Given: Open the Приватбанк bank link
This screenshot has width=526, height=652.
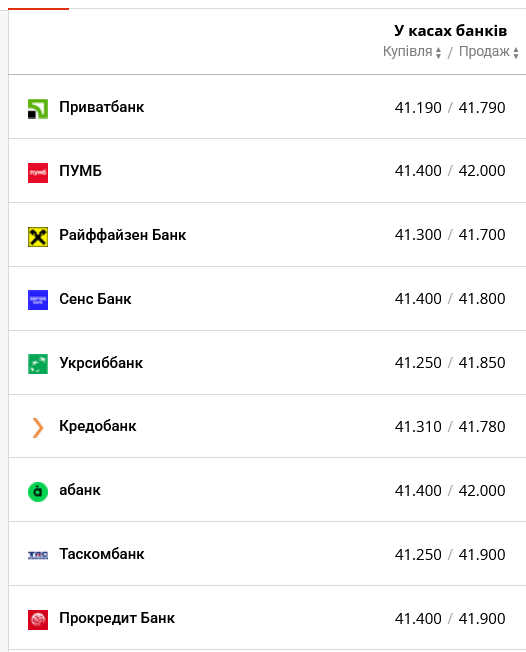Looking at the screenshot, I should [x=101, y=107].
